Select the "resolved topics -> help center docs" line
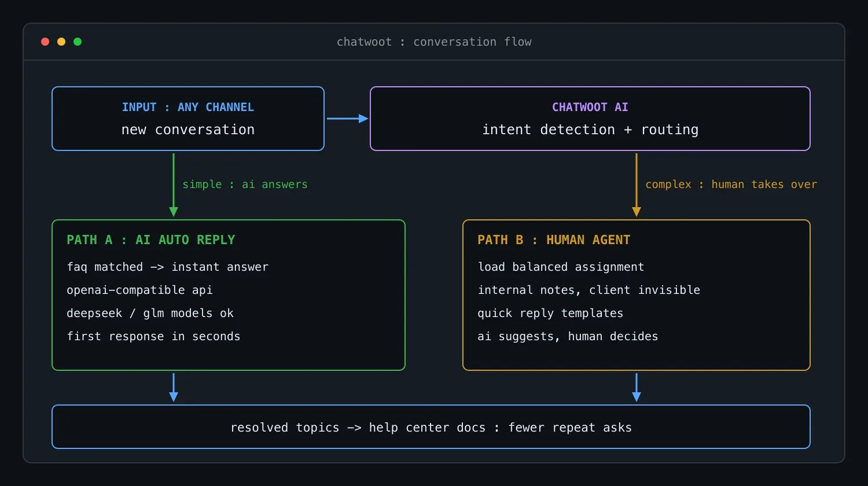 (431, 428)
